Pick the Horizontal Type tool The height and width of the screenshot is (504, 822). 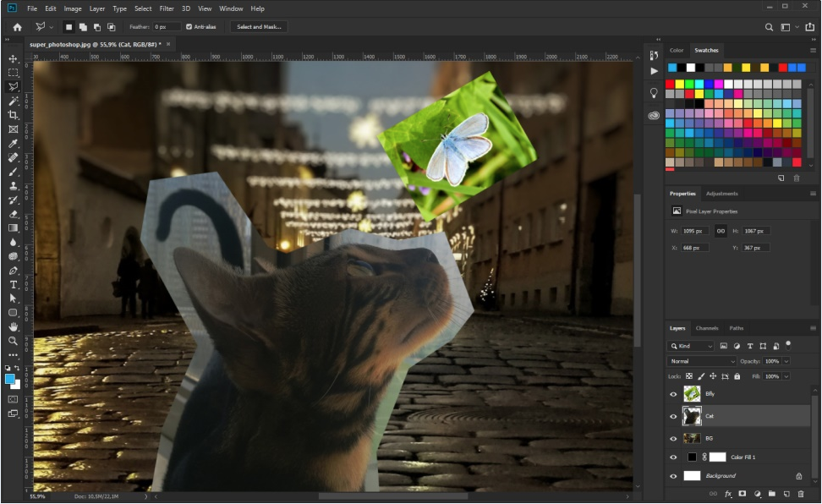pos(14,285)
